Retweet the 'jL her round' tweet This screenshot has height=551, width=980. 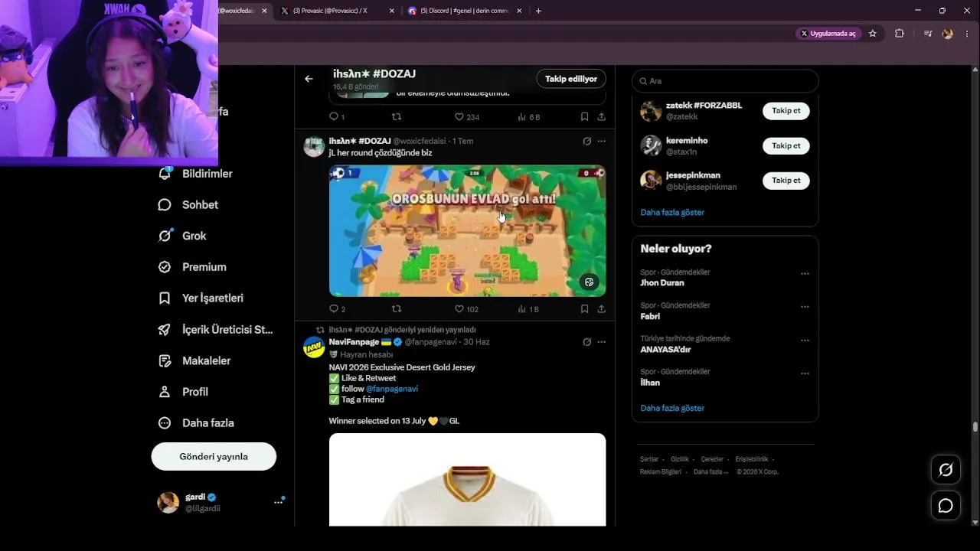(x=397, y=309)
